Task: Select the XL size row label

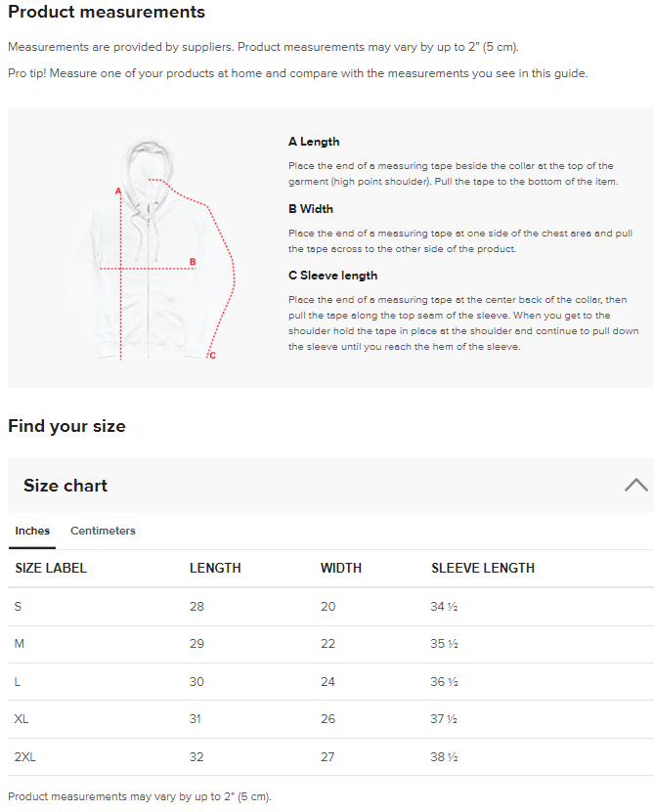Action: pos(22,719)
